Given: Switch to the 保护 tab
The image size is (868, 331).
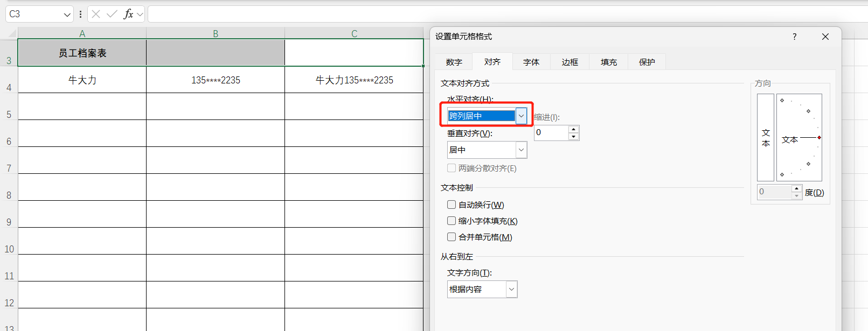Looking at the screenshot, I should tap(647, 62).
